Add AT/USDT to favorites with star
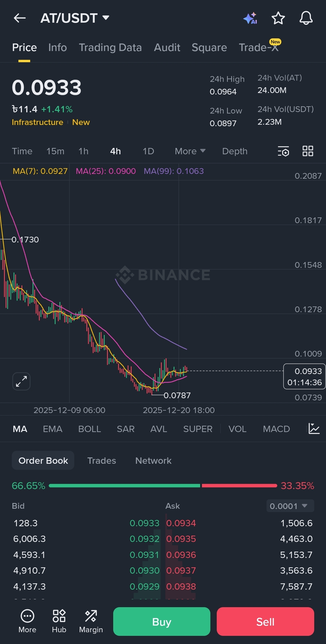 coord(278,18)
